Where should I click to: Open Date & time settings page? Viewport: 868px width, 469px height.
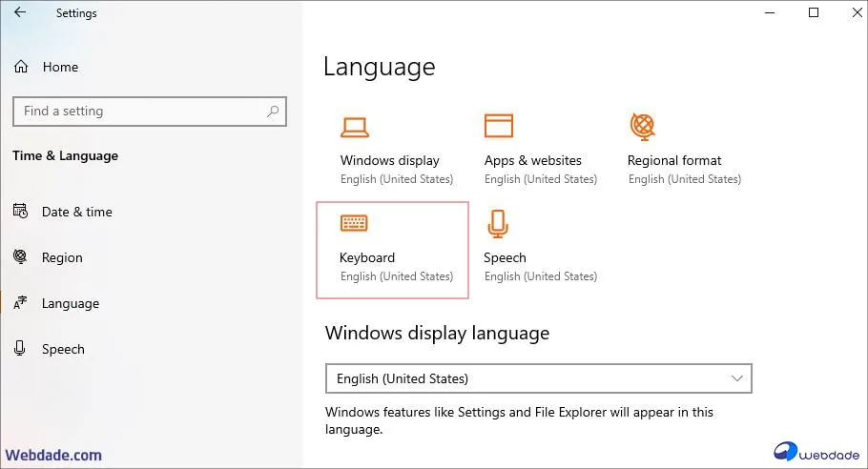[x=75, y=212]
